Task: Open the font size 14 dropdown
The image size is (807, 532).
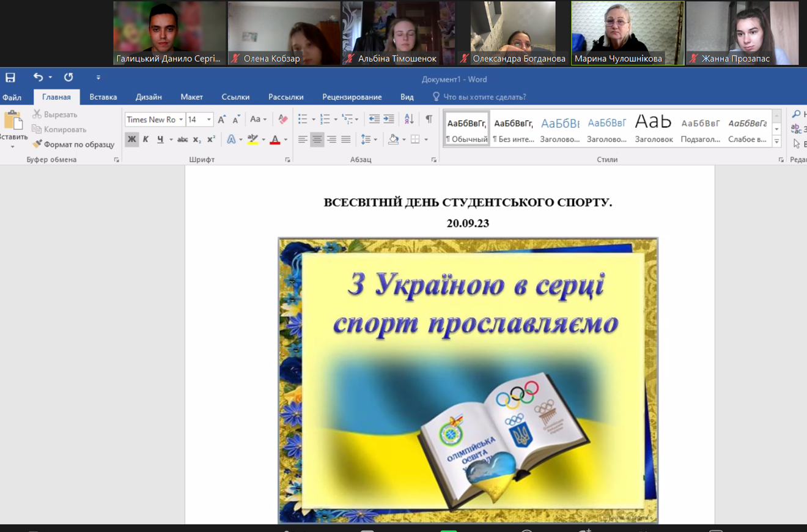Action: click(x=208, y=120)
